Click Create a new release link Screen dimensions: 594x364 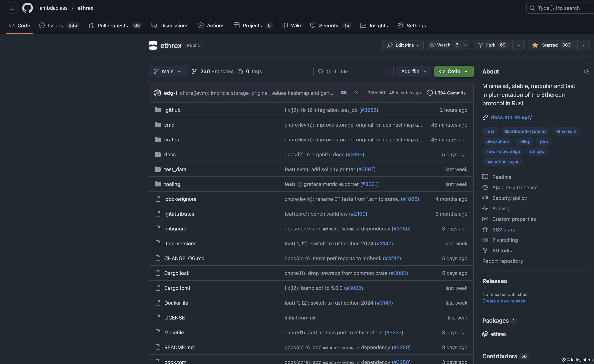[x=504, y=301]
